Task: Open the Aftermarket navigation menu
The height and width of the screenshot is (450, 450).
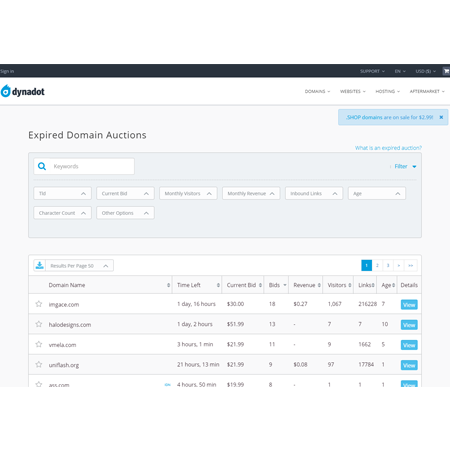Action: pos(427,91)
